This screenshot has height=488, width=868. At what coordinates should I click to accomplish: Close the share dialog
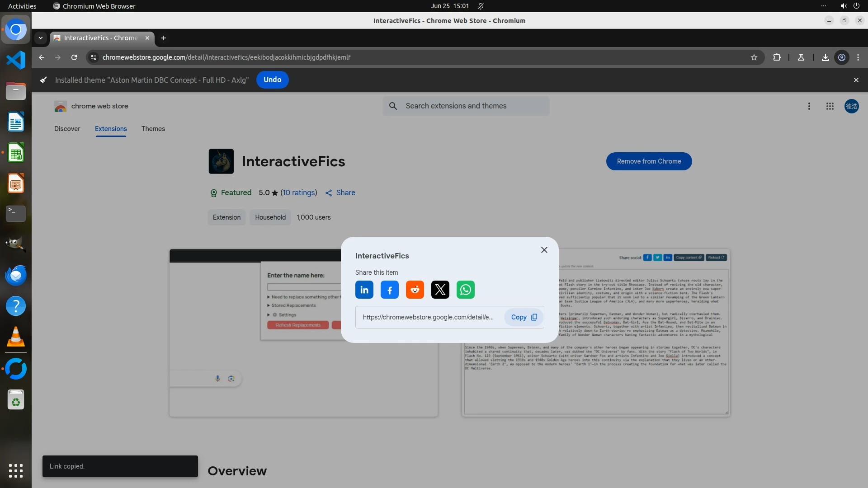click(x=544, y=250)
